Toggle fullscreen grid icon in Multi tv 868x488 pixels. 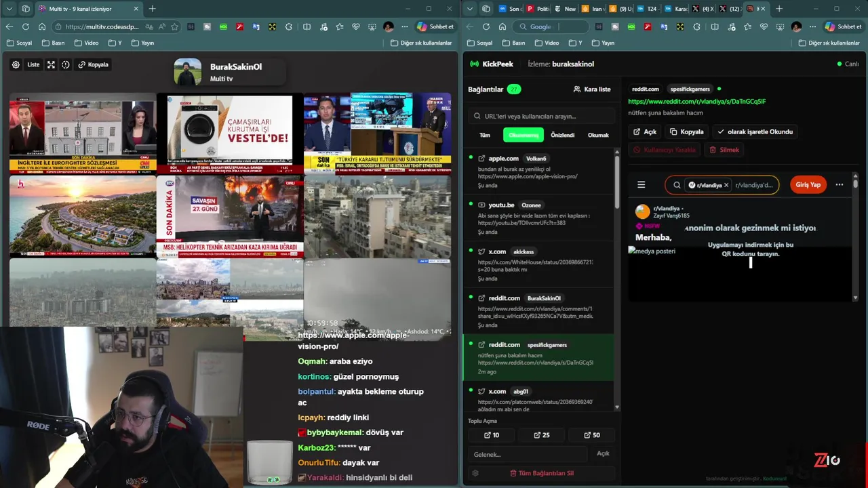tap(51, 64)
